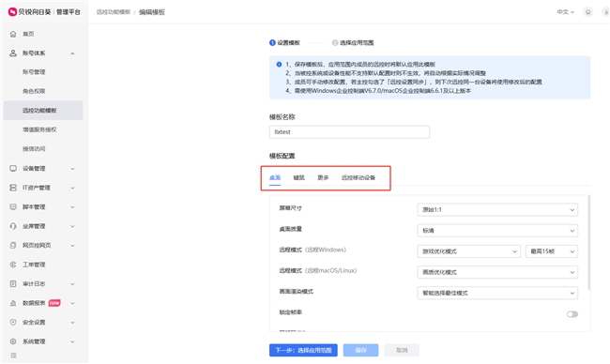Click the template config panel scrollbar
This screenshot has width=610, height=364.
[x=589, y=243]
